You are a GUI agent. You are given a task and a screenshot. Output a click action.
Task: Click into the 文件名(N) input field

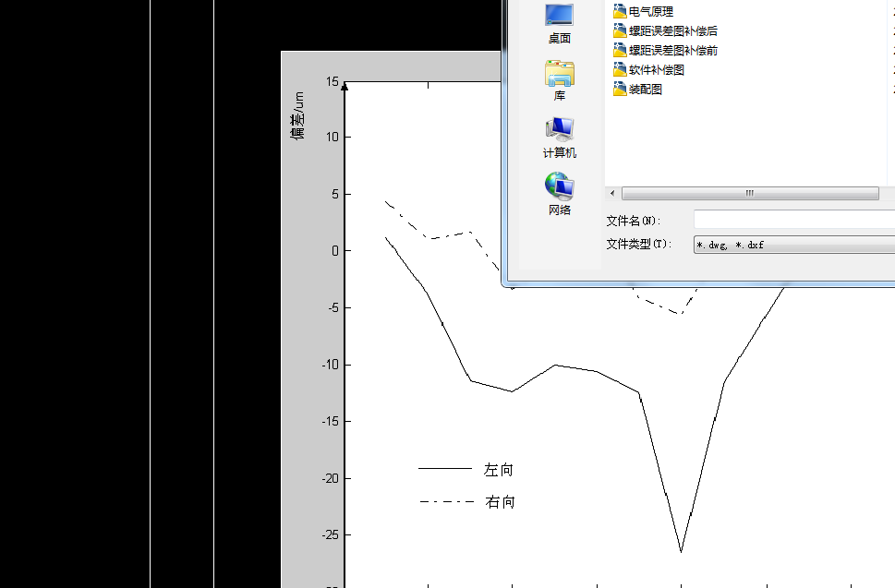(x=794, y=220)
